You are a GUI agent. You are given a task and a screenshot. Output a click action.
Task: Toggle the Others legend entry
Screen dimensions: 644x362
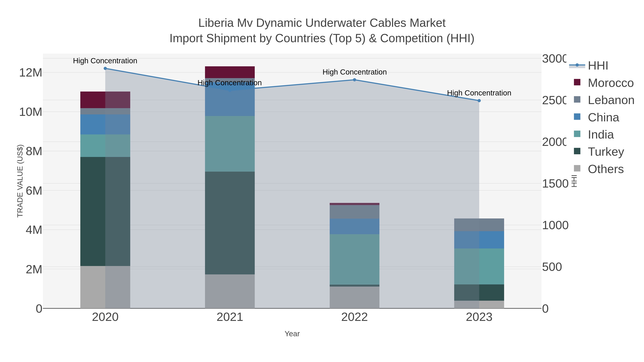coord(599,169)
